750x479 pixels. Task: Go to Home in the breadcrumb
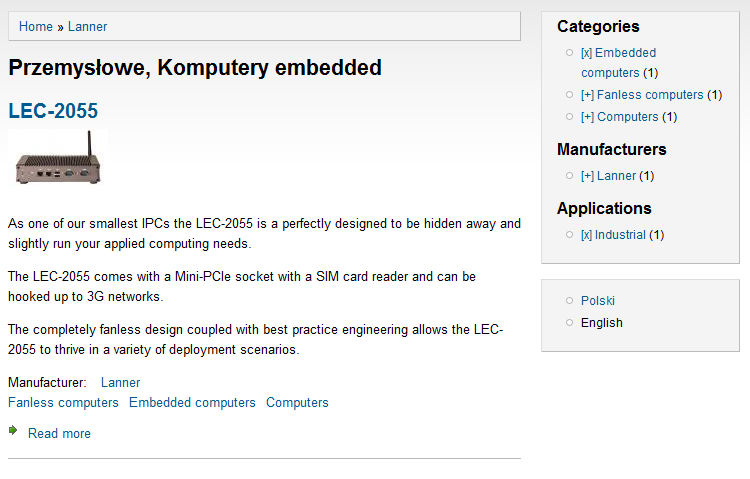click(x=36, y=27)
